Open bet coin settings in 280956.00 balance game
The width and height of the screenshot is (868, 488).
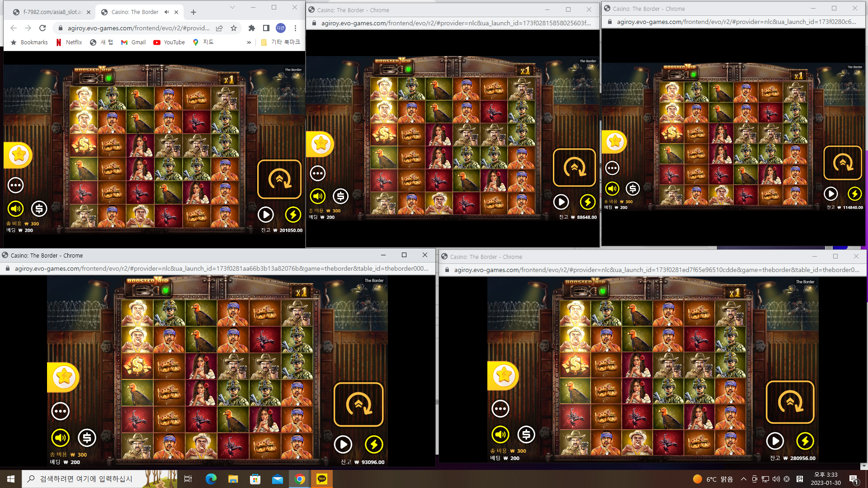pos(526,435)
